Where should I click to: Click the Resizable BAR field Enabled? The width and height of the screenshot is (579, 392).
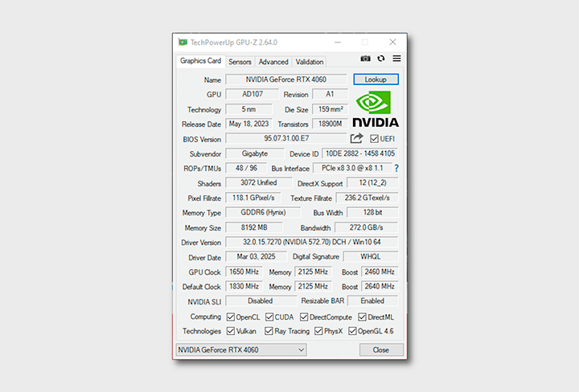coord(372,301)
